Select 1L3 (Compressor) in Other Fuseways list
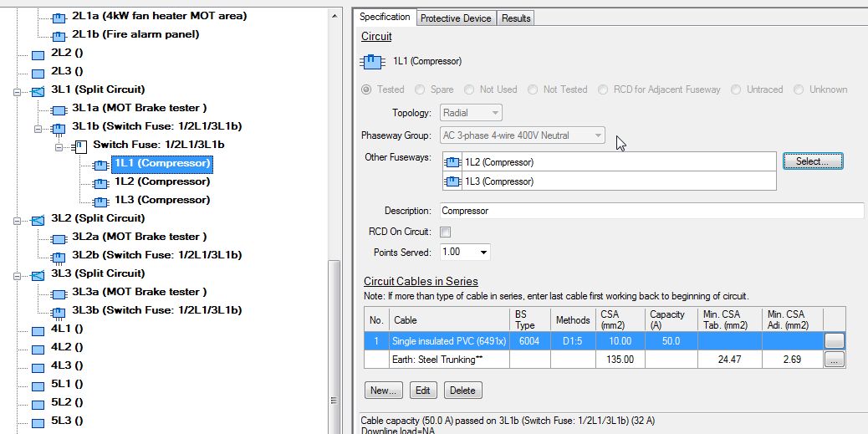868x434 pixels. click(x=609, y=181)
